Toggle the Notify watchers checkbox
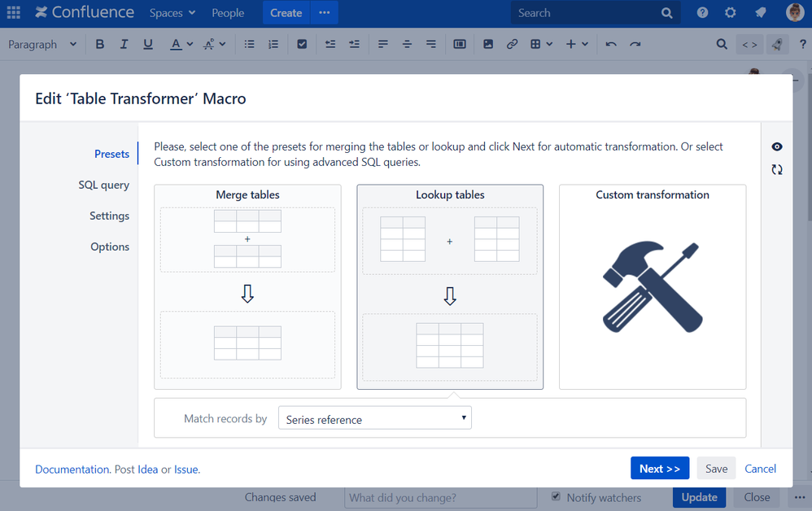The height and width of the screenshot is (511, 812). pos(557,496)
